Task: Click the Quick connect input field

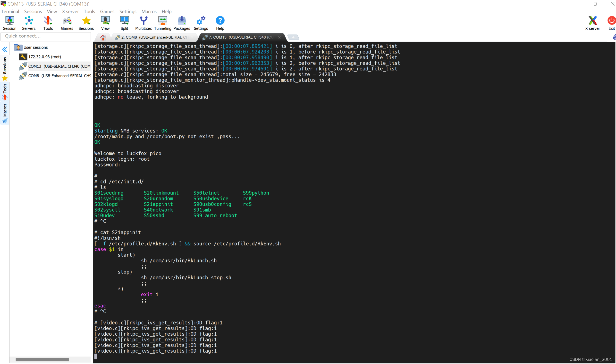Action: click(46, 36)
